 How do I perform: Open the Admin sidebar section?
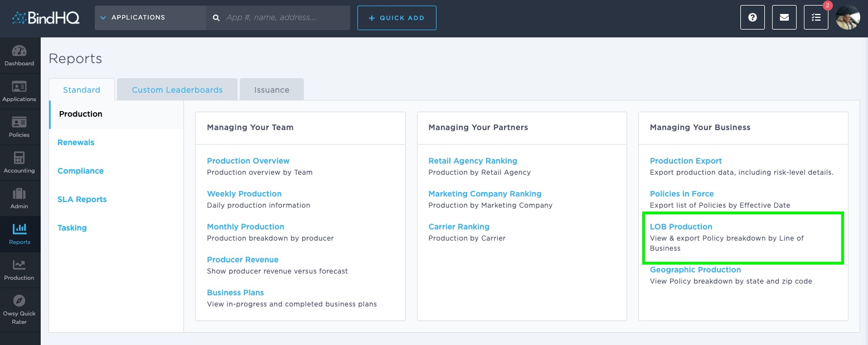(x=20, y=199)
